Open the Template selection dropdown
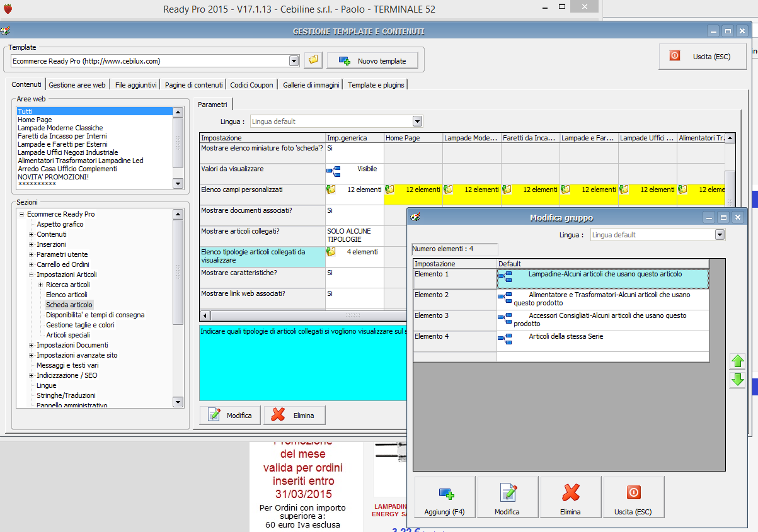 (x=294, y=61)
